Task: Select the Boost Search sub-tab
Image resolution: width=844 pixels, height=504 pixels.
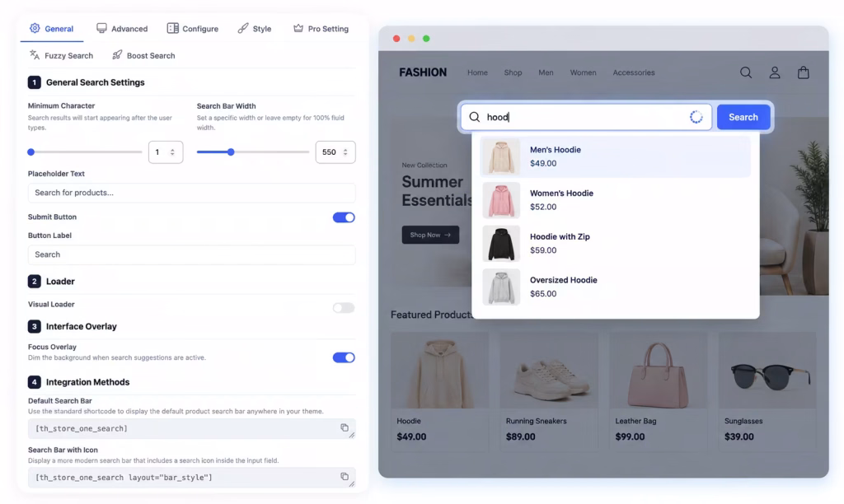Action: pyautogui.click(x=143, y=55)
